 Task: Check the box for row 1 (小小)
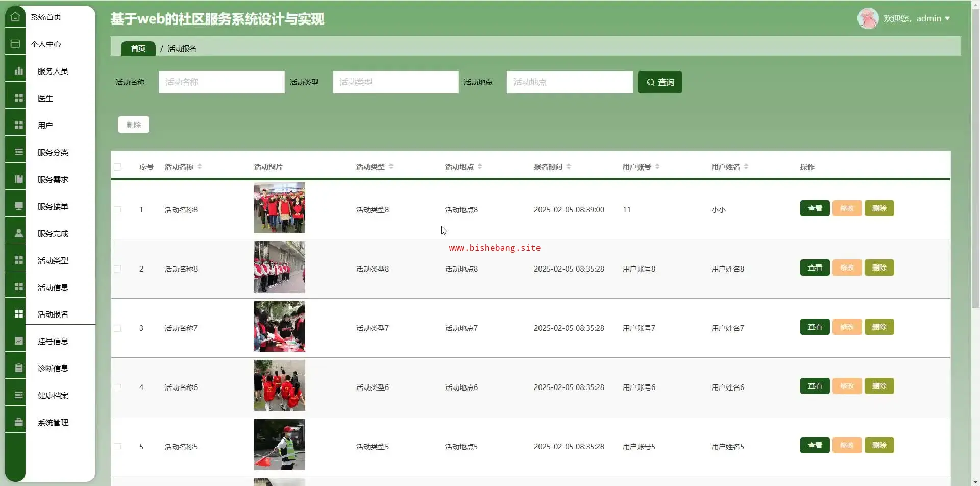pyautogui.click(x=117, y=210)
